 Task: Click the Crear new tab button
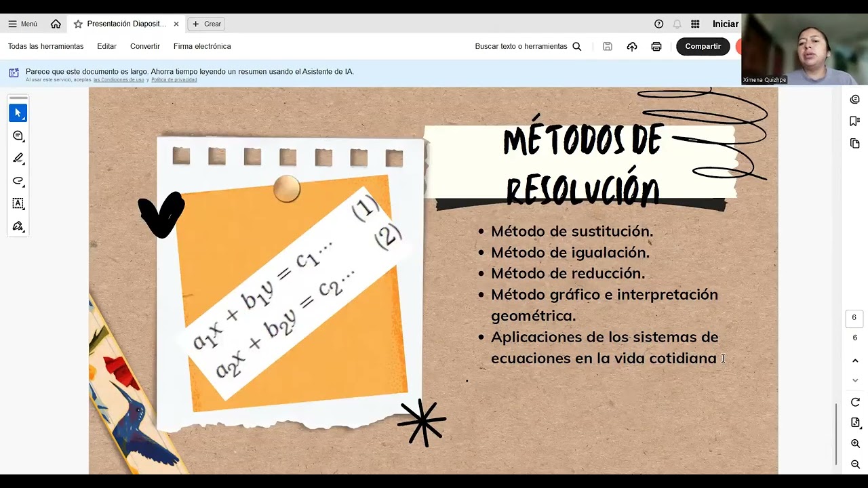click(206, 24)
